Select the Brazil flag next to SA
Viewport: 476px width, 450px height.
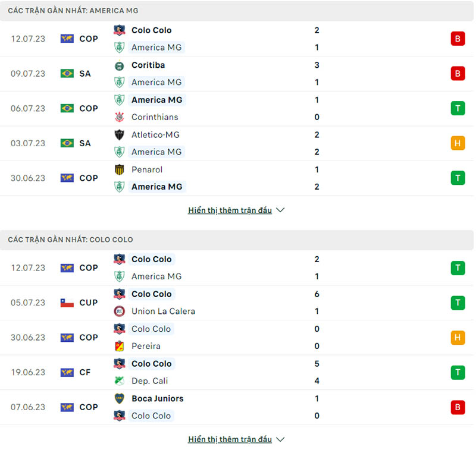click(x=67, y=73)
